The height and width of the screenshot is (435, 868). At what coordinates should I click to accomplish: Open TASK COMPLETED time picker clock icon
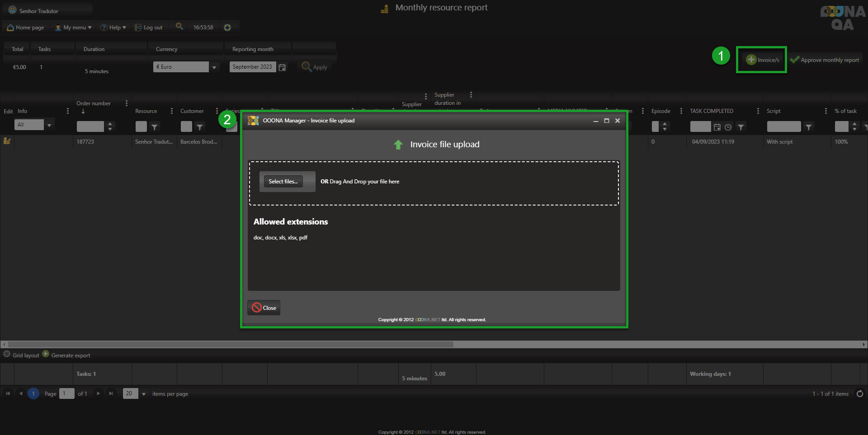[728, 127]
